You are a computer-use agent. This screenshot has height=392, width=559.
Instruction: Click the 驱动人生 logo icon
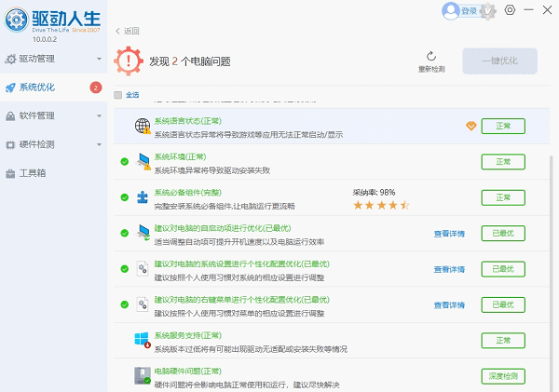point(16,20)
